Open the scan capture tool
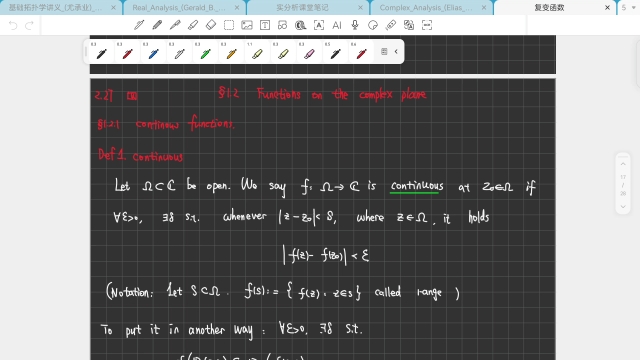This screenshot has width=640, height=360. coord(427,25)
